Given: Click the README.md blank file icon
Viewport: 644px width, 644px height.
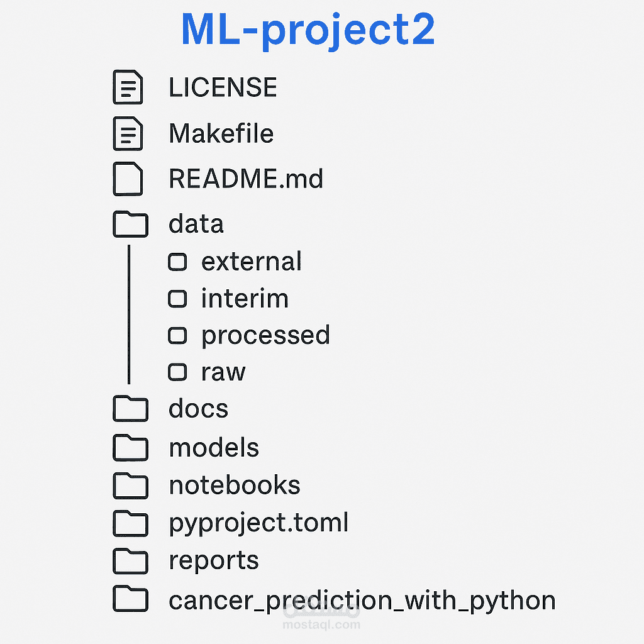Looking at the screenshot, I should pos(128,179).
